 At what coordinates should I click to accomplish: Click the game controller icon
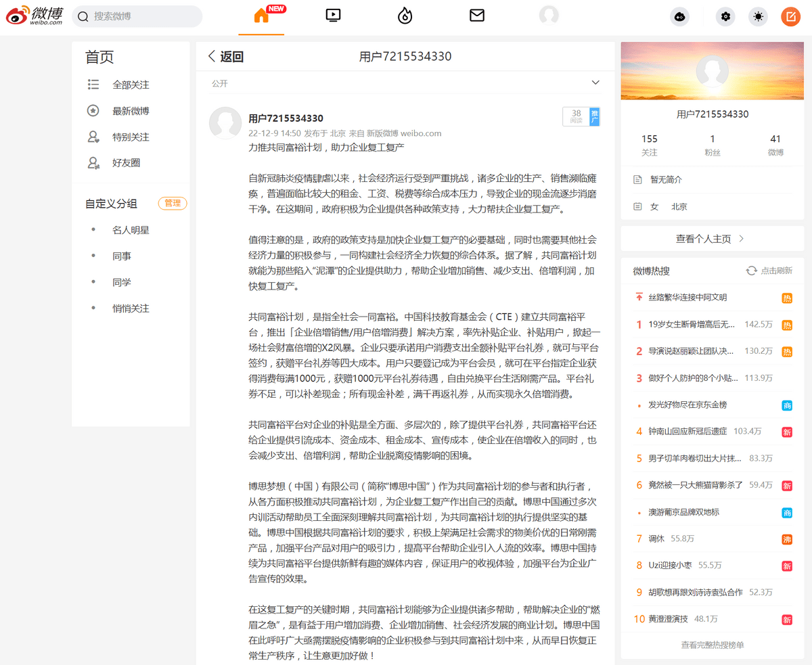(679, 17)
